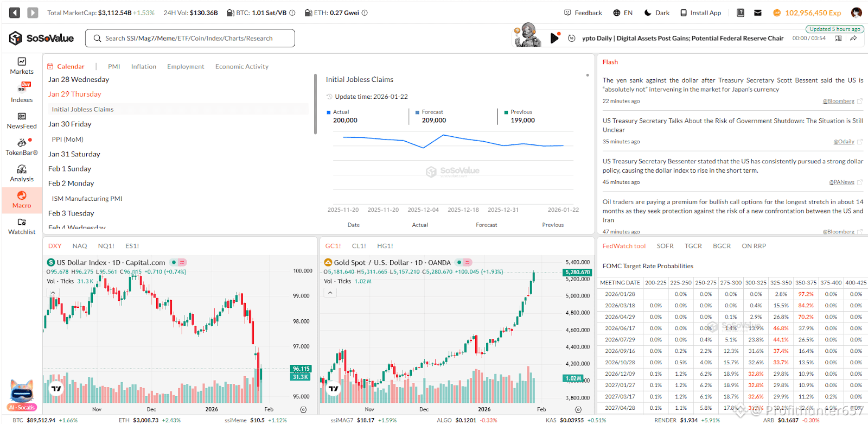The height and width of the screenshot is (424, 868).
Task: Go to Watchlist in the sidebar
Action: coord(22,226)
